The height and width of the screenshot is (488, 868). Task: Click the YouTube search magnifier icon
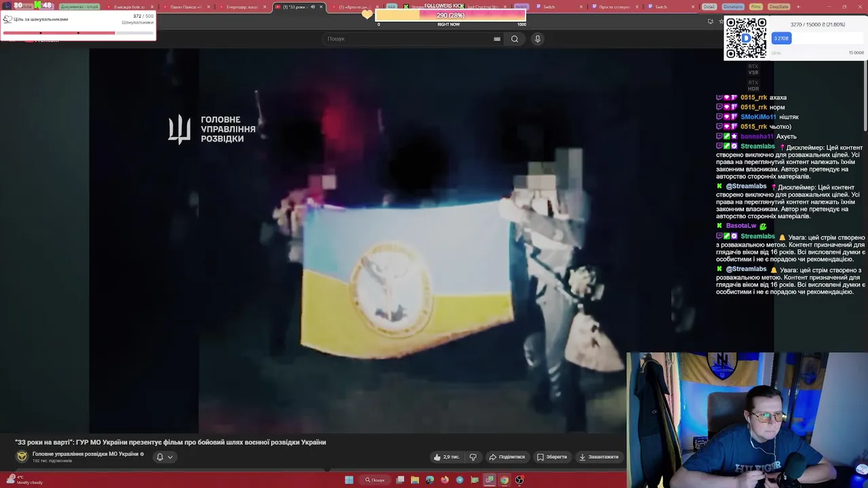click(515, 39)
